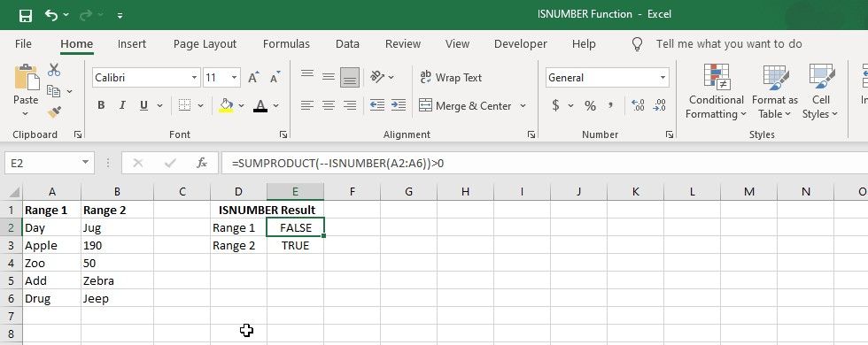This screenshot has width=868, height=345.
Task: Increase font size with the large A
Action: tap(253, 78)
